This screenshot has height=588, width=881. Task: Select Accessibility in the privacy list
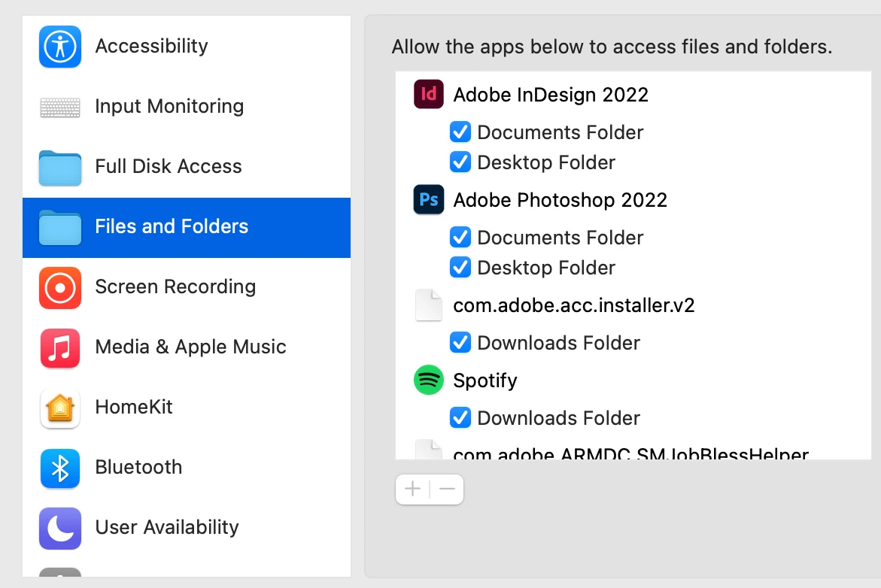[187, 47]
